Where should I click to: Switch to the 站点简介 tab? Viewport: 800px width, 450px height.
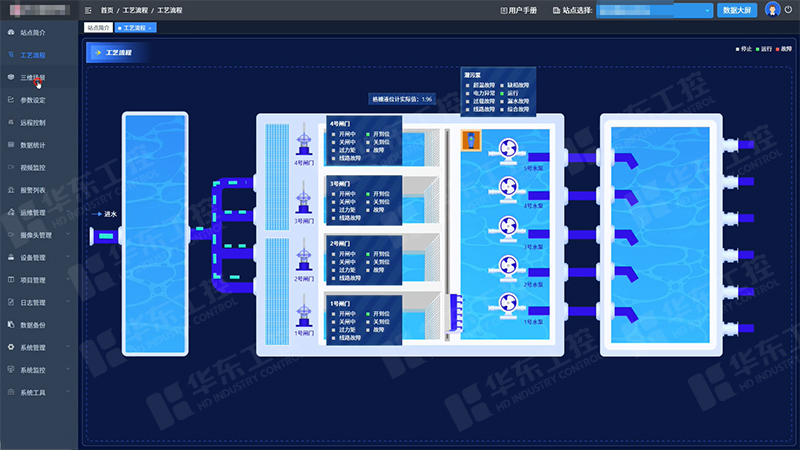coord(98,28)
